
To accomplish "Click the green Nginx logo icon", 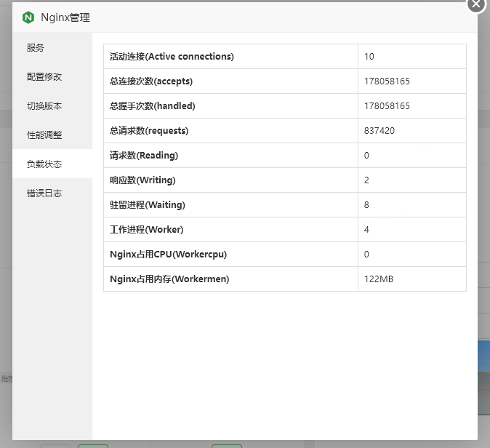I will click(28, 17).
